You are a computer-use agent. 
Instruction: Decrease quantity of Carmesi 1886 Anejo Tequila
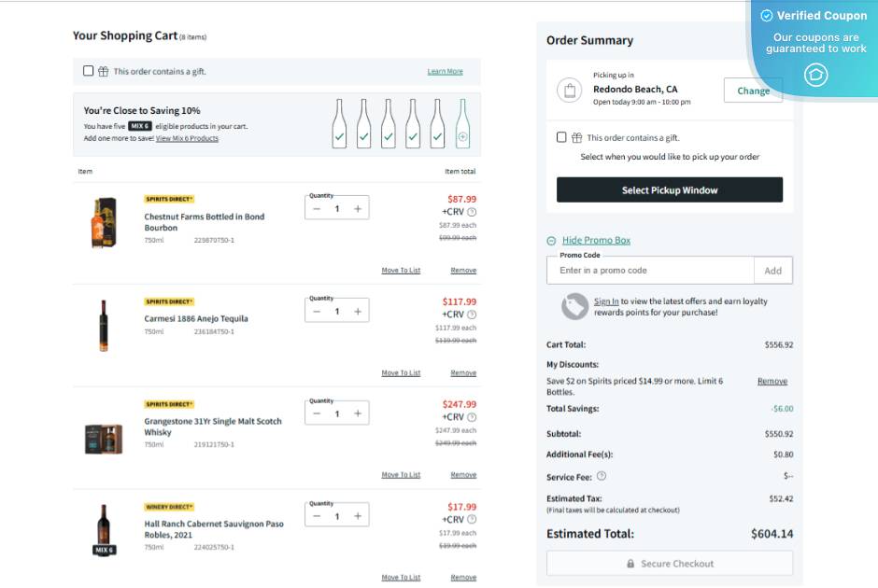317,312
